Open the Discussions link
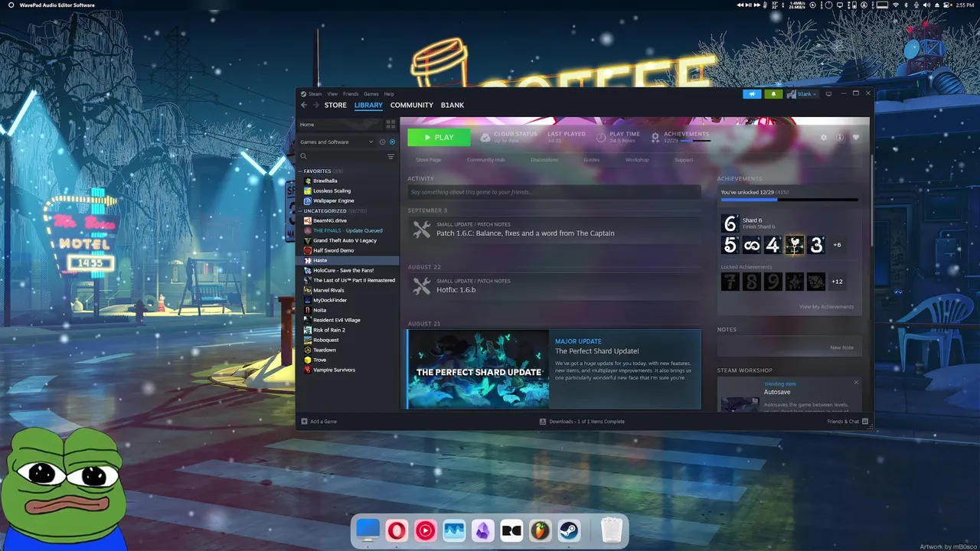The height and width of the screenshot is (551, 980). [544, 160]
